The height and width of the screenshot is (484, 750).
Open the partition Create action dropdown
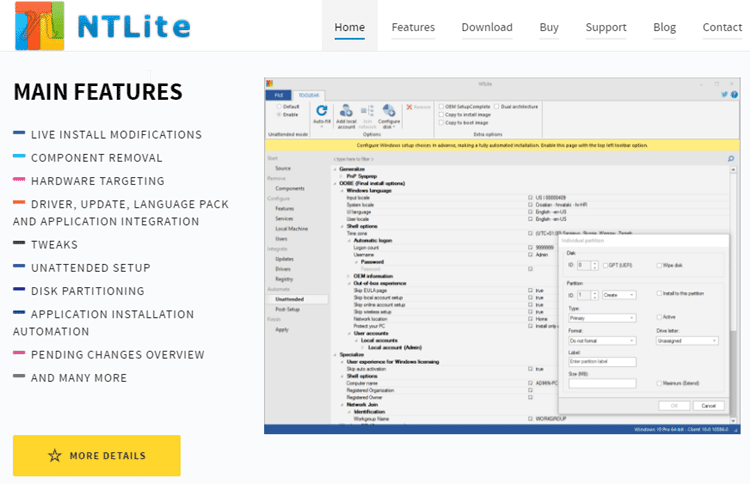619,295
